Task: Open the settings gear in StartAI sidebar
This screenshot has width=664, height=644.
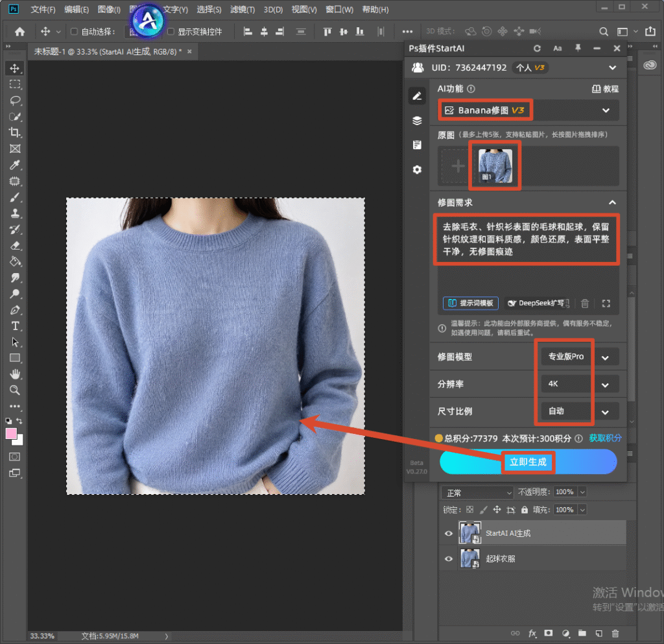Action: coord(417,170)
